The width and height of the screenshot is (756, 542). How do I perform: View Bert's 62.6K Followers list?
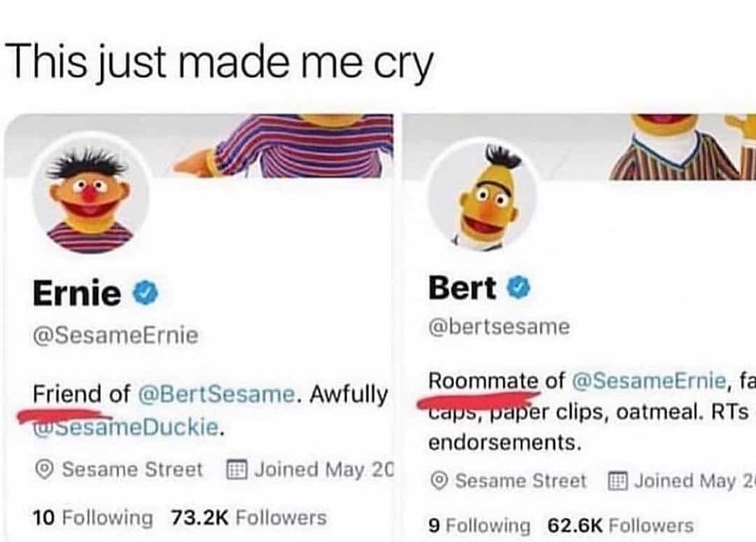pyautogui.click(x=620, y=525)
